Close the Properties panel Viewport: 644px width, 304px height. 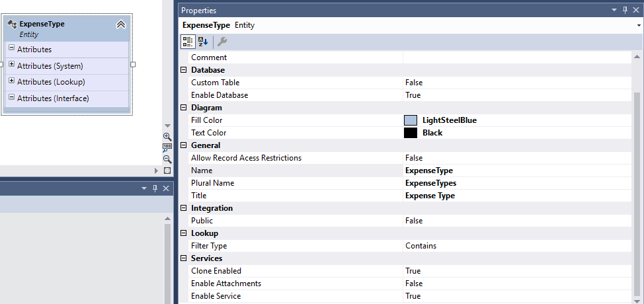636,11
